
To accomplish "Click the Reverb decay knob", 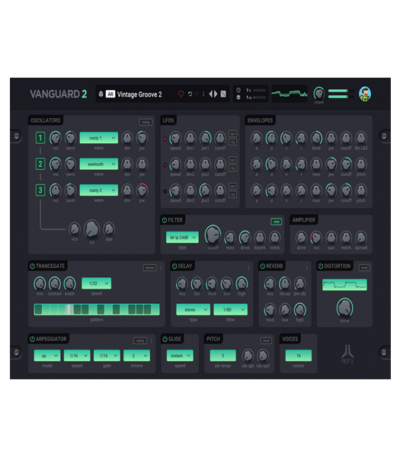I will [285, 283].
